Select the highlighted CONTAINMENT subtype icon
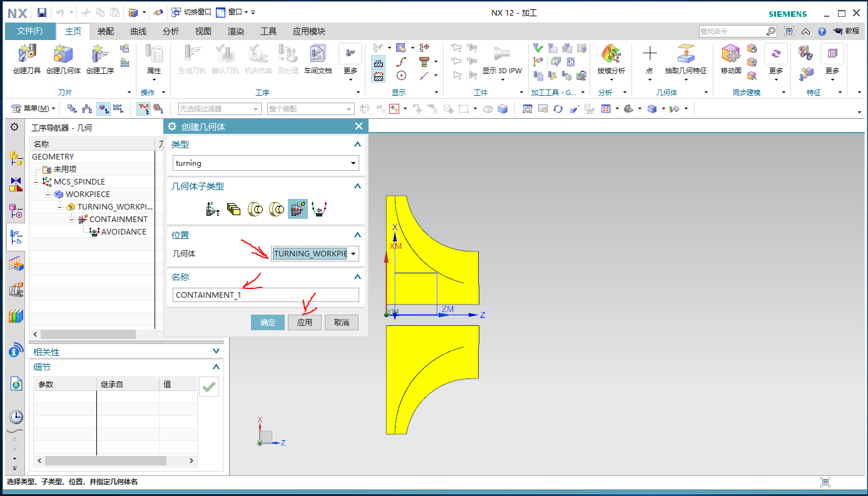The height and width of the screenshot is (496, 868). coord(298,210)
